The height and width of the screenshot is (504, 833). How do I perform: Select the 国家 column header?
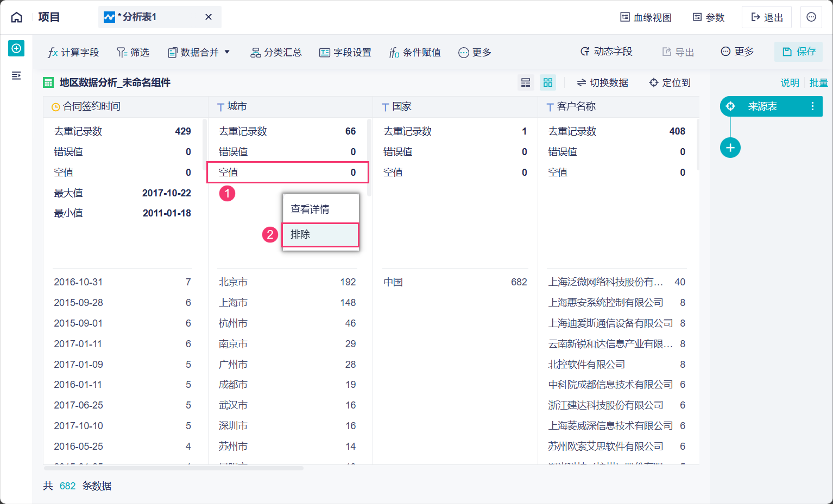(455, 107)
